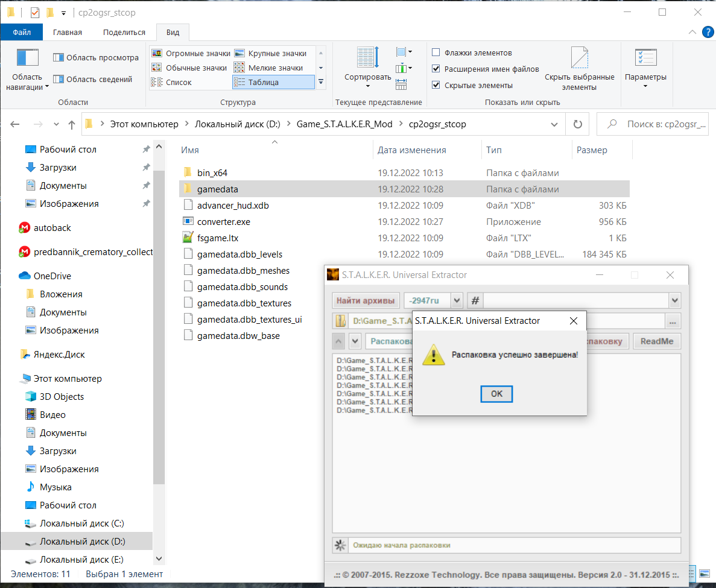This screenshot has width=716, height=588.
Task: Click Game_S.T.A.L.K.E.R_Mod breadcrumb
Action: [x=344, y=124]
